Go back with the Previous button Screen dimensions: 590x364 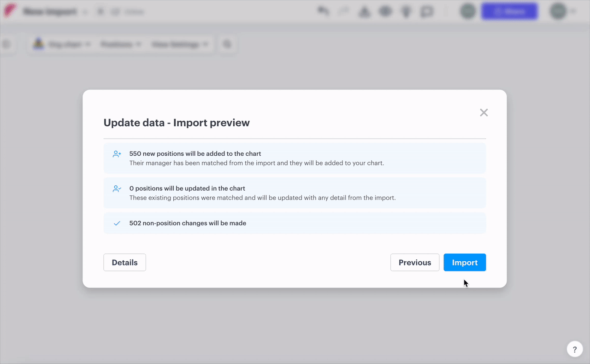pos(414,263)
